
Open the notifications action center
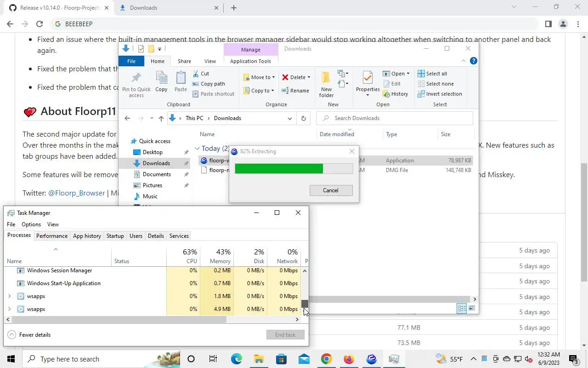tap(573, 359)
